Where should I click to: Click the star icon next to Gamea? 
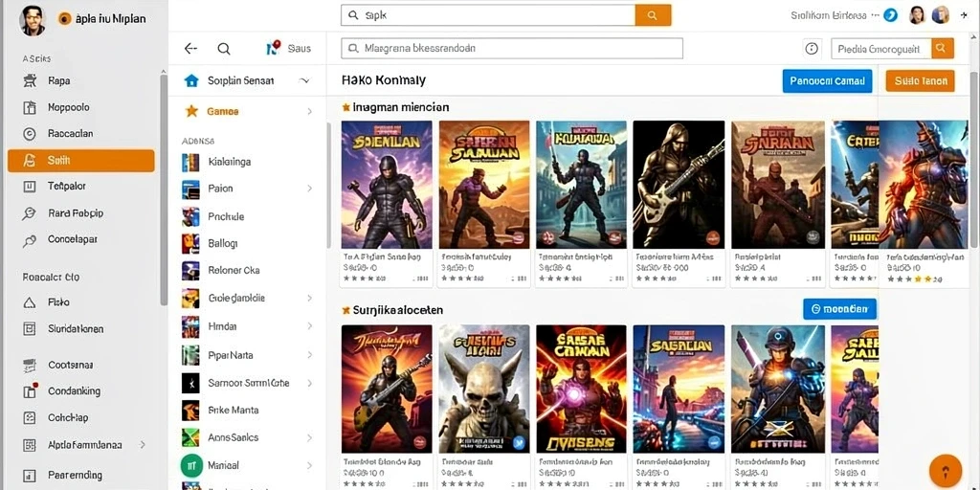click(x=191, y=111)
